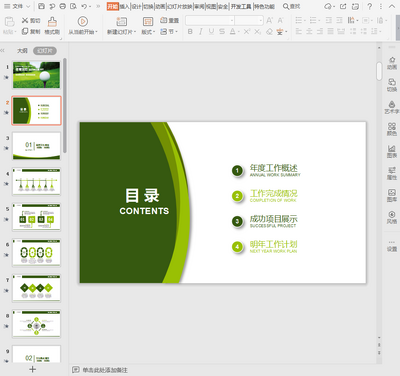Open the Properties (属性) side panel
This screenshot has height=376, width=400.
coord(392,173)
